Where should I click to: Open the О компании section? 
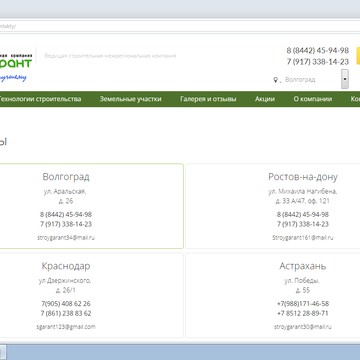tap(313, 99)
